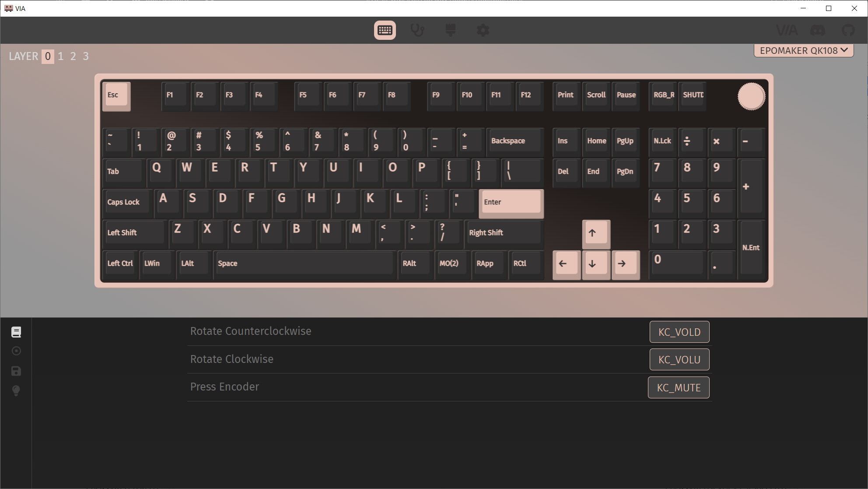Click the KC_VOLD counterclockwise binding button
Viewport: 868px width, 489px height.
coord(679,332)
